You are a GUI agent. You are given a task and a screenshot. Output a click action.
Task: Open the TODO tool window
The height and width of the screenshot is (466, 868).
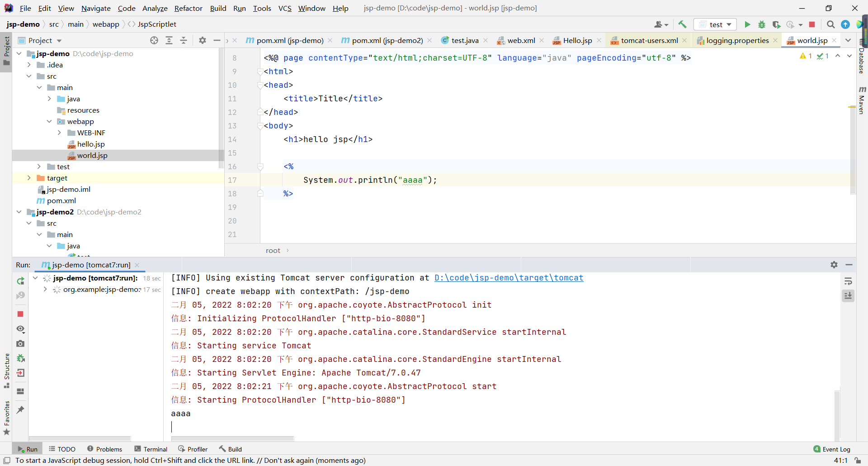62,449
